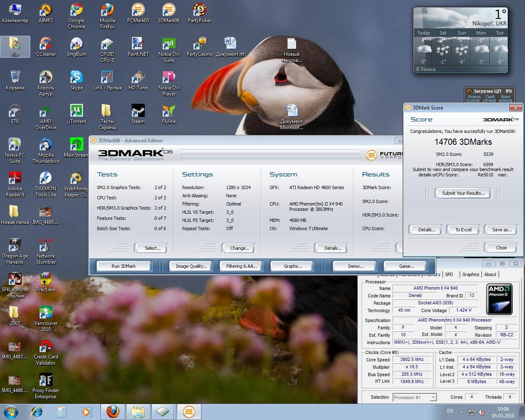Image resolution: width=525 pixels, height=420 pixels.
Task: Select the Nokia Ovi Suite icon
Action: (x=169, y=50)
